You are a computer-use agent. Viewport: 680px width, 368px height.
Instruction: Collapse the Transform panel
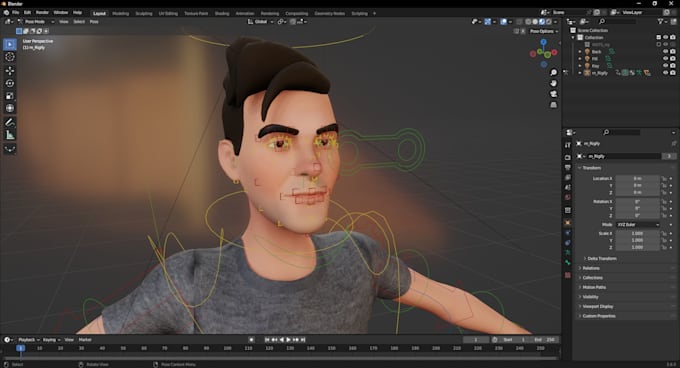[592, 168]
